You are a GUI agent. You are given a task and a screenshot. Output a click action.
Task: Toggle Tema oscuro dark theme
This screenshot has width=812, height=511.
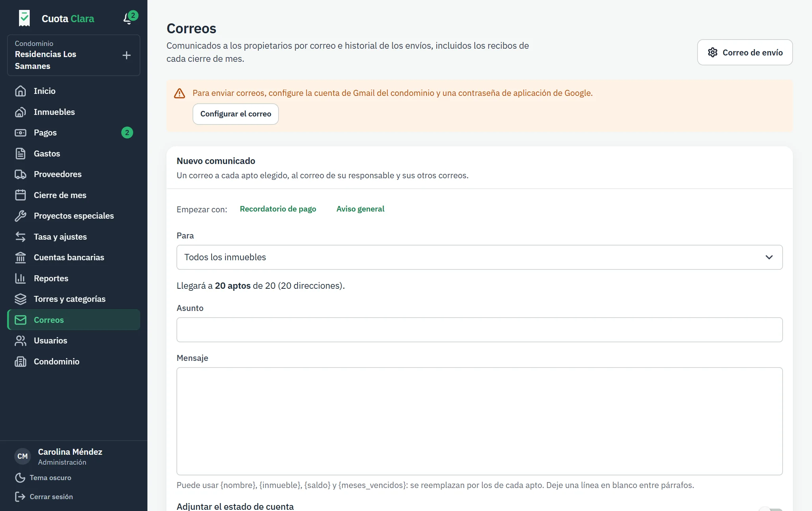pyautogui.click(x=43, y=478)
